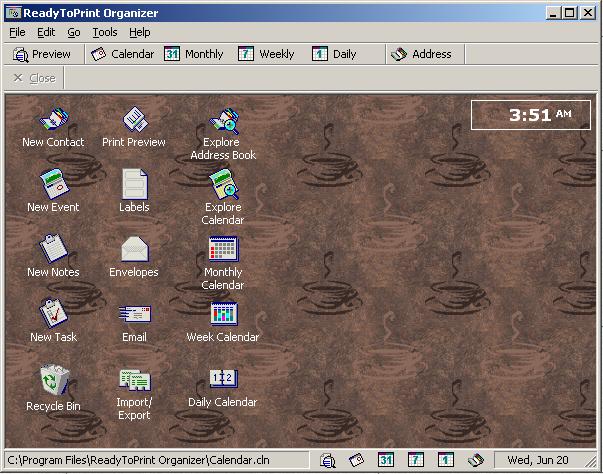Image resolution: width=603 pixels, height=474 pixels.
Task: Click the Wed, Jun 20 date in status bar
Action: [538, 460]
